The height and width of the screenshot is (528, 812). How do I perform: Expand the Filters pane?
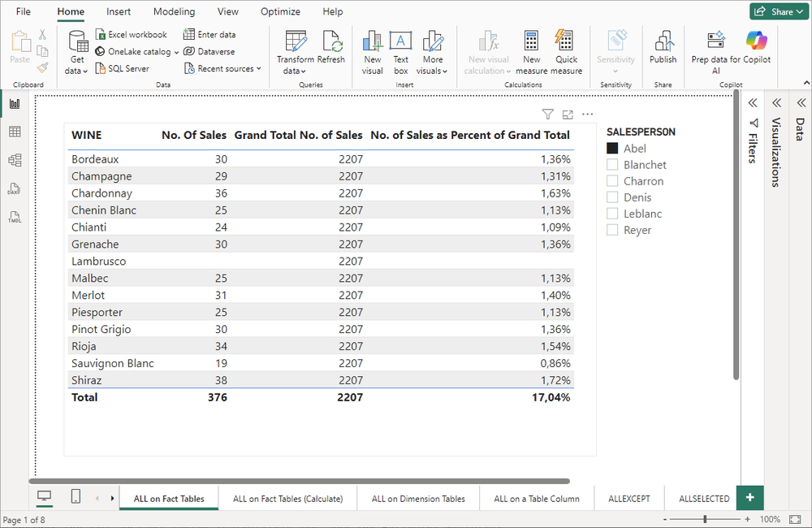click(753, 102)
